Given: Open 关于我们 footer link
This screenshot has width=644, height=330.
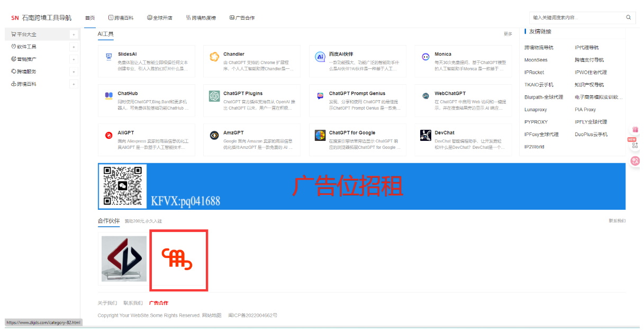Looking at the screenshot, I should (x=107, y=303).
